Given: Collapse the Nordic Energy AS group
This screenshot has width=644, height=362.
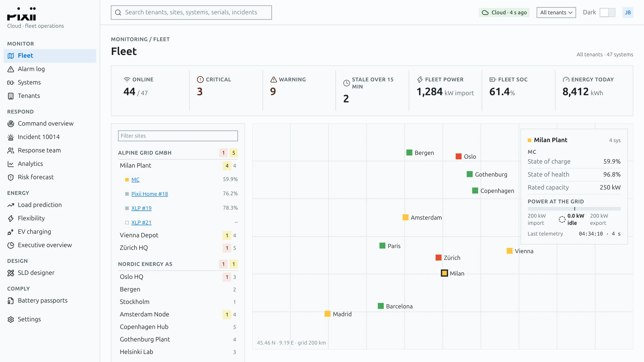Looking at the screenshot, I should pos(178,264).
